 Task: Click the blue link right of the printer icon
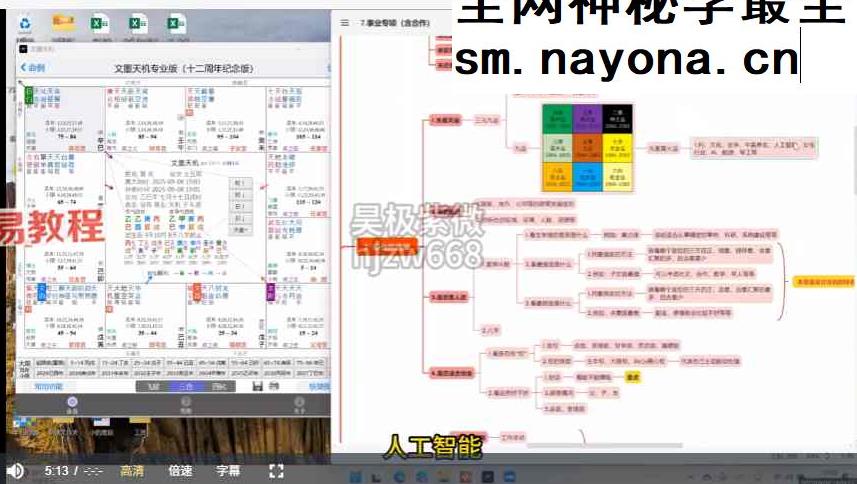point(319,386)
